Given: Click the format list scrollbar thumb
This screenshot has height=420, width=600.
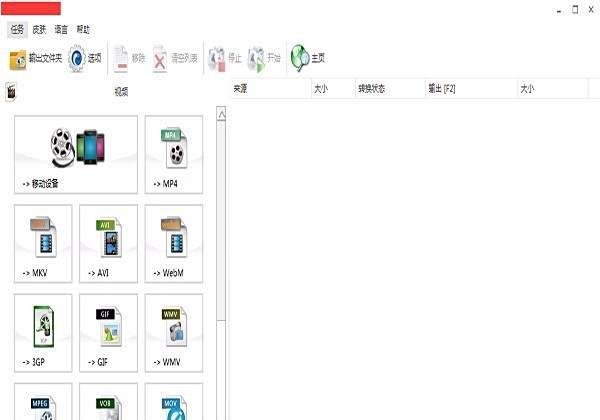Looking at the screenshot, I should [221, 221].
